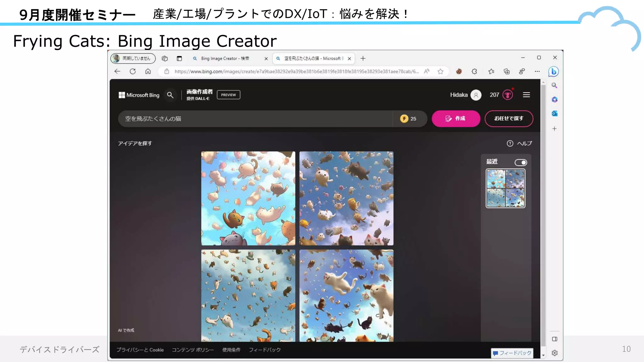Open the Microsoft Rewards medal icon
The height and width of the screenshot is (362, 644).
click(508, 95)
